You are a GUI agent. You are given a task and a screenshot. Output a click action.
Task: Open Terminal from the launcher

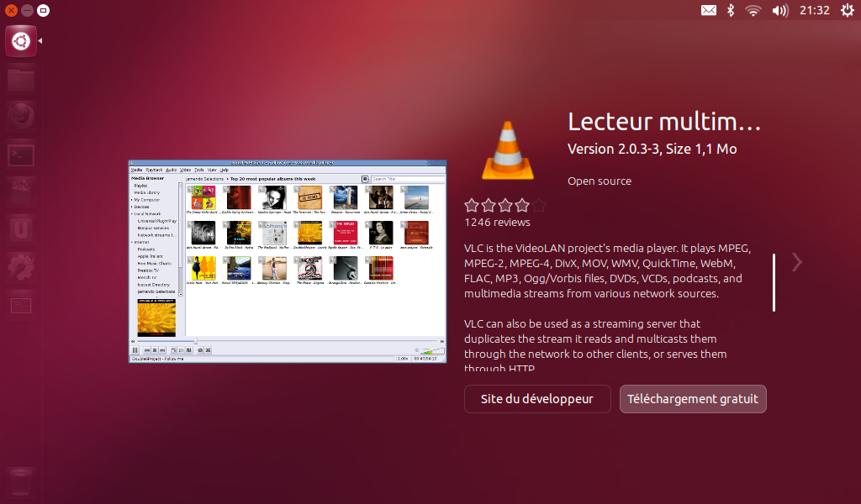point(21,155)
